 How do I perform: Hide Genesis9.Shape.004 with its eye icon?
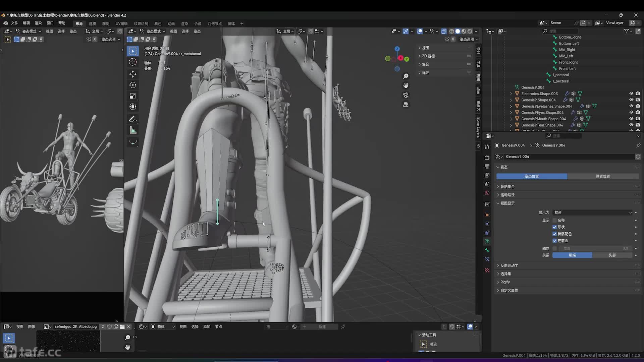[631, 100]
